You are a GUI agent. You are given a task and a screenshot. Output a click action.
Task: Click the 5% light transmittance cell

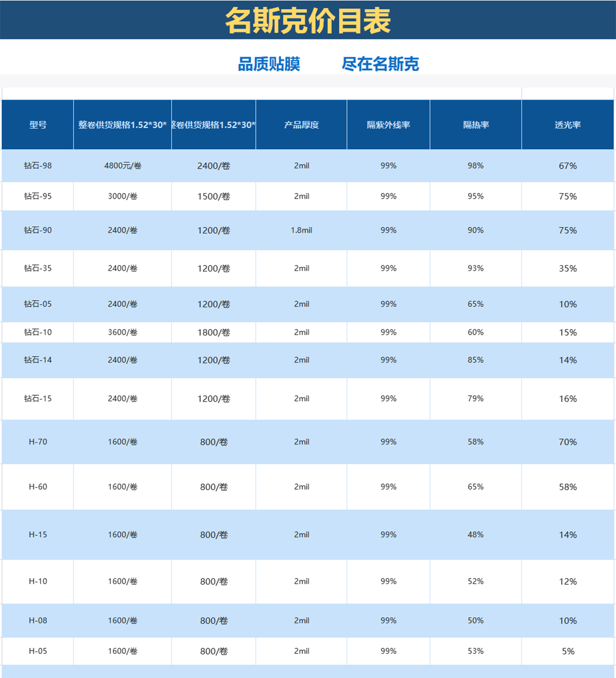(568, 651)
